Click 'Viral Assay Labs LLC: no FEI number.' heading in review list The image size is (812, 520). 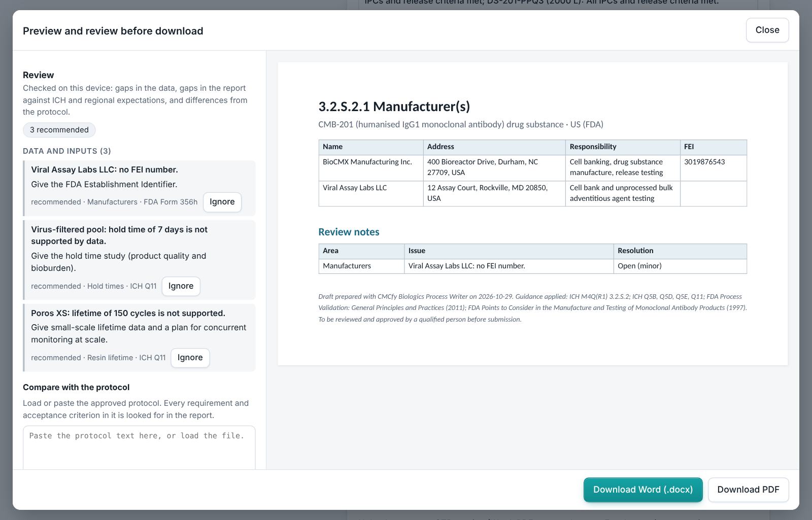[105, 169]
